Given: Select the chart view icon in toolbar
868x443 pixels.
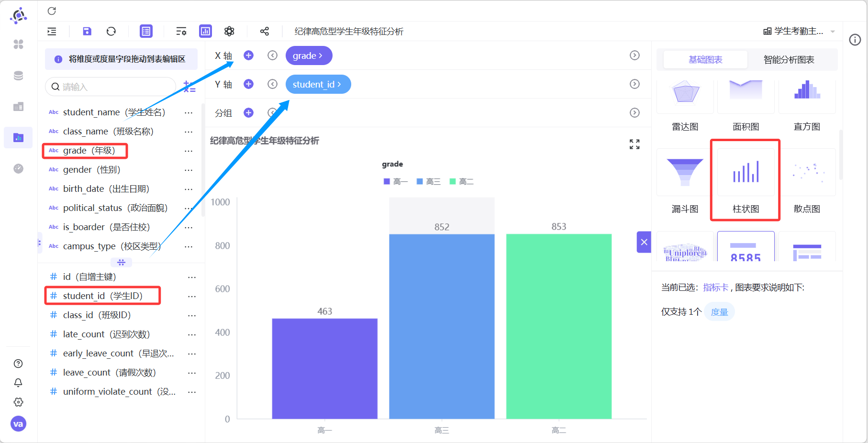Looking at the screenshot, I should (205, 31).
